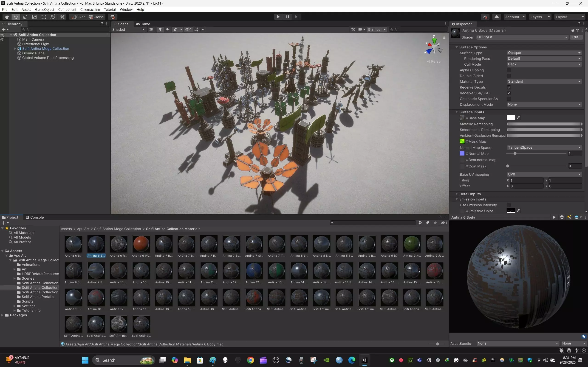Click the Base Map white color swatch
Viewport: 588px width, 367px height.
511,118
